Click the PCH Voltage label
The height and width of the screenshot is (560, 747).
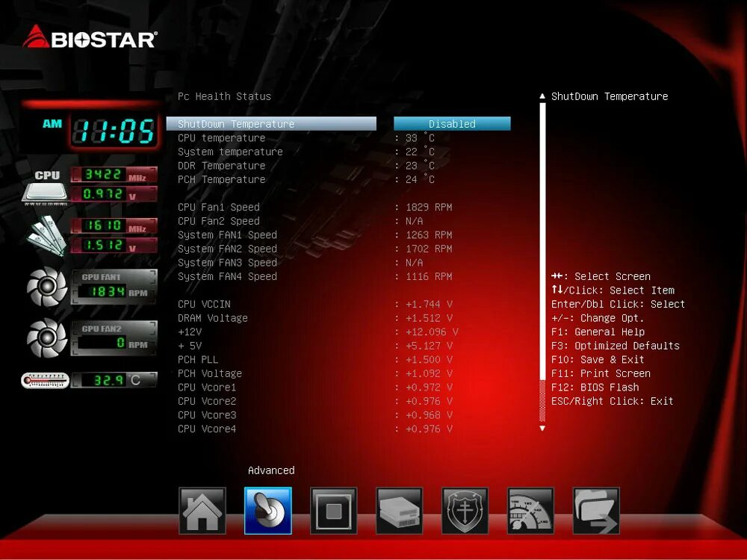coord(210,373)
